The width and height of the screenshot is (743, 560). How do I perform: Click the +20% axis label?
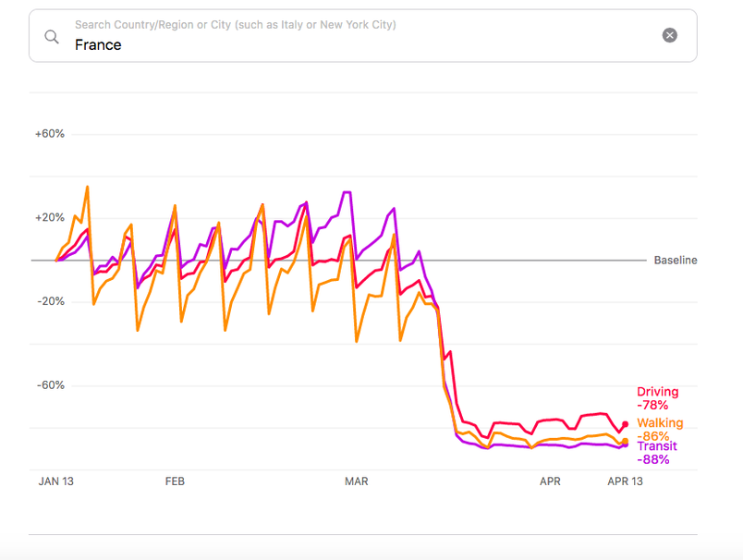tap(50, 217)
